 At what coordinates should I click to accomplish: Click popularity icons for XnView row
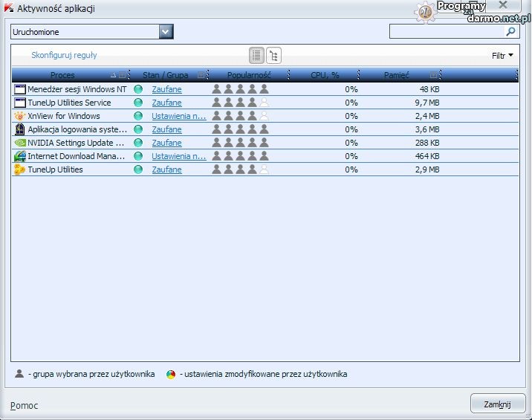[241, 116]
